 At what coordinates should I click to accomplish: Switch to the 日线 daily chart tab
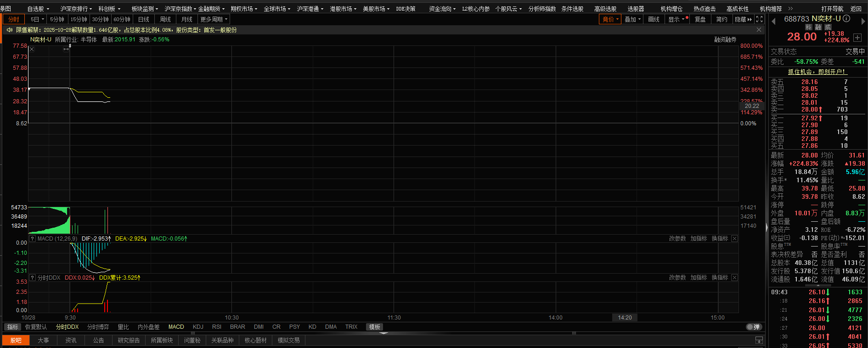pos(144,19)
